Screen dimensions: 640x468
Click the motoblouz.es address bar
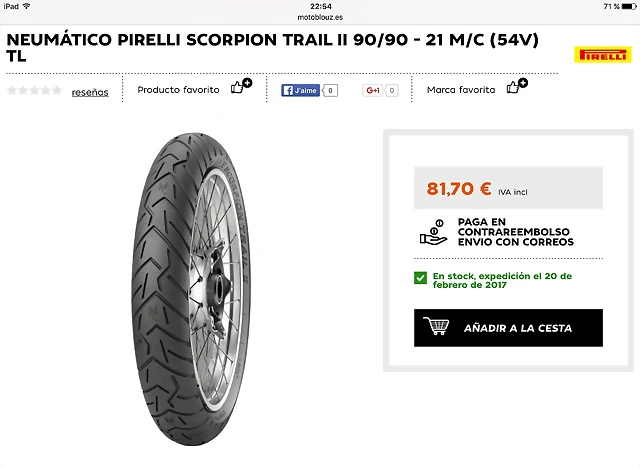click(320, 17)
